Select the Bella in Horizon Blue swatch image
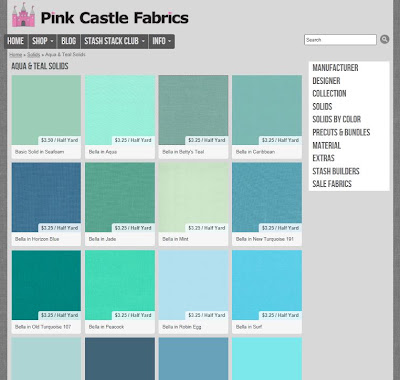400x380 pixels. point(46,197)
